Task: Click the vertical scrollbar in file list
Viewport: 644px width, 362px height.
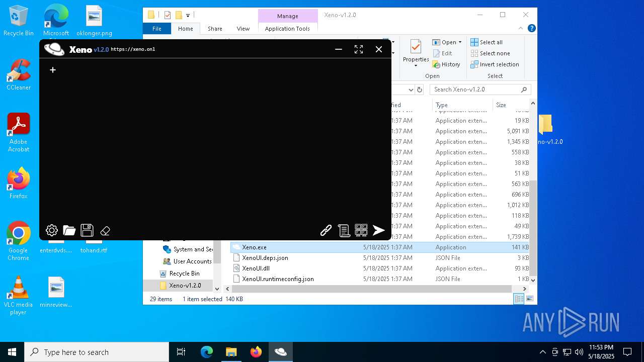Action: click(x=533, y=227)
